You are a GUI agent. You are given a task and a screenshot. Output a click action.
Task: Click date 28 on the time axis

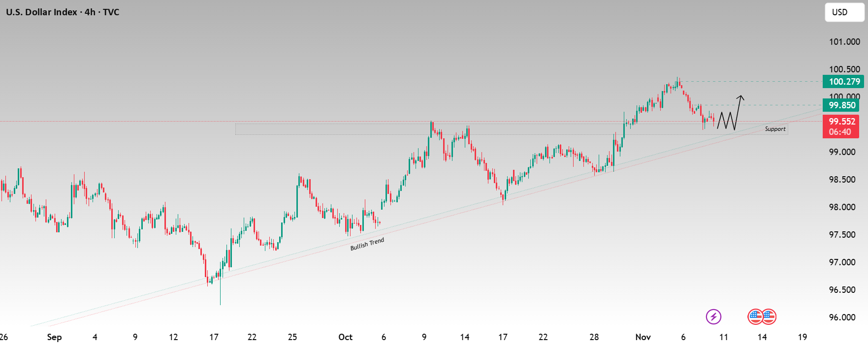click(594, 337)
